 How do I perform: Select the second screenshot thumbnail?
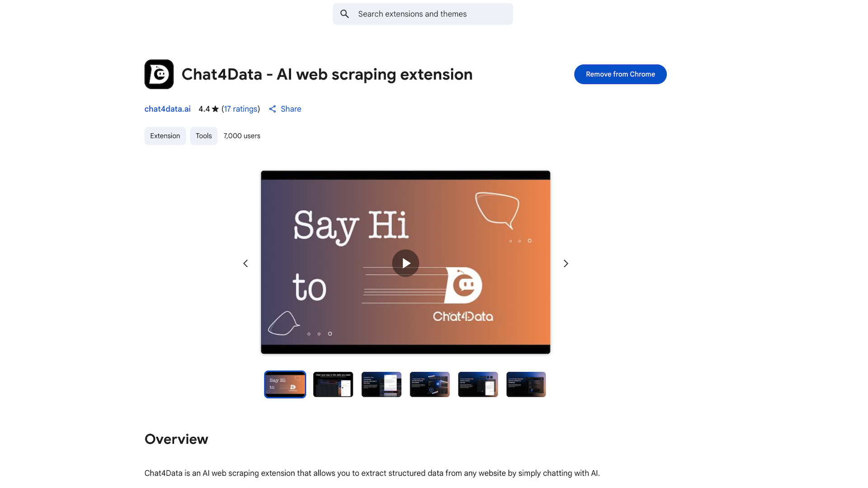pos(333,385)
